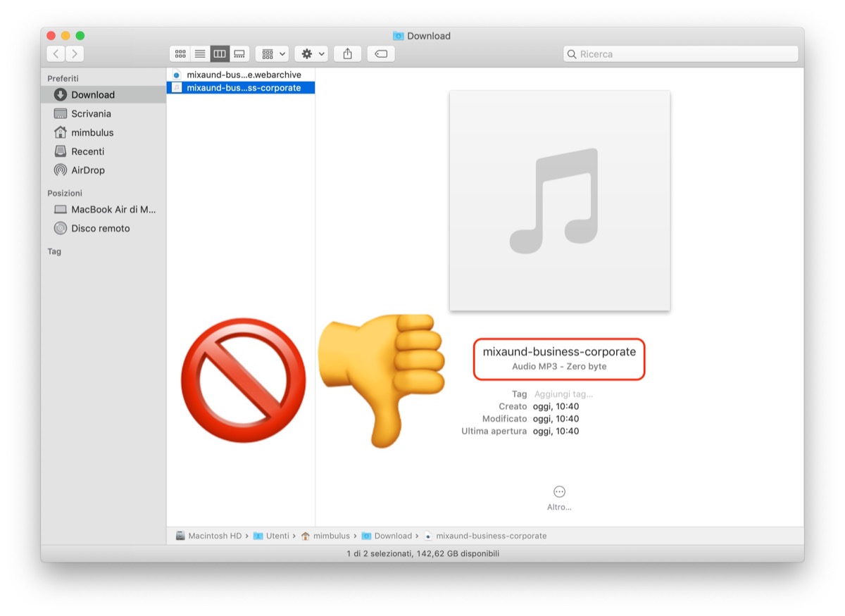
Task: Click the webarchive file's icon
Action: (177, 75)
